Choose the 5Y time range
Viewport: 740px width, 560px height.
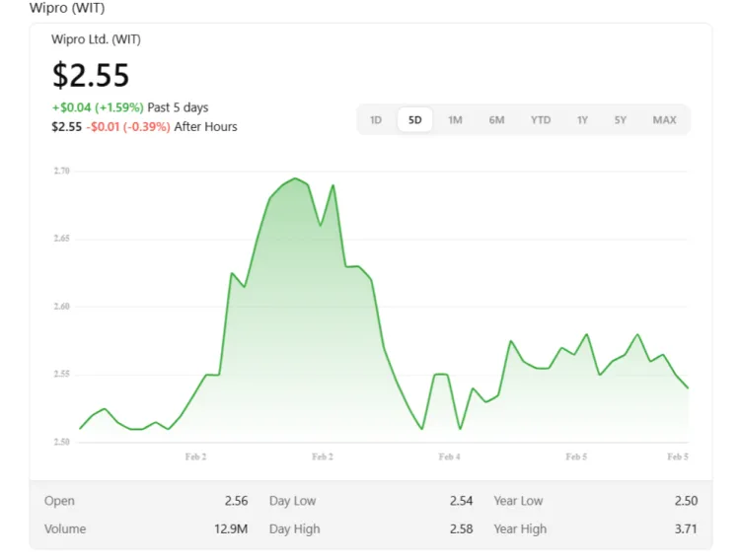click(621, 120)
